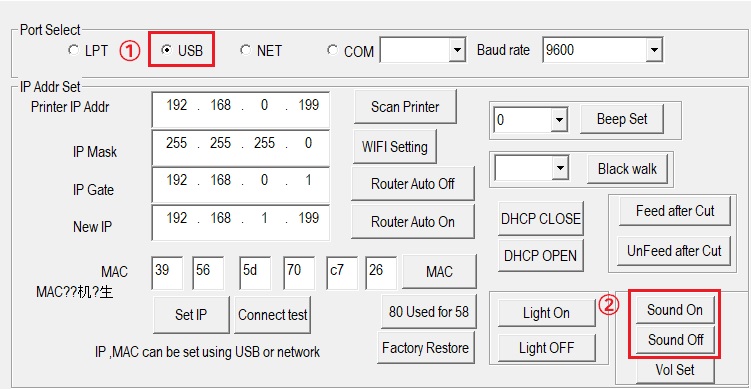Click MAC field containing 5d

(255, 273)
